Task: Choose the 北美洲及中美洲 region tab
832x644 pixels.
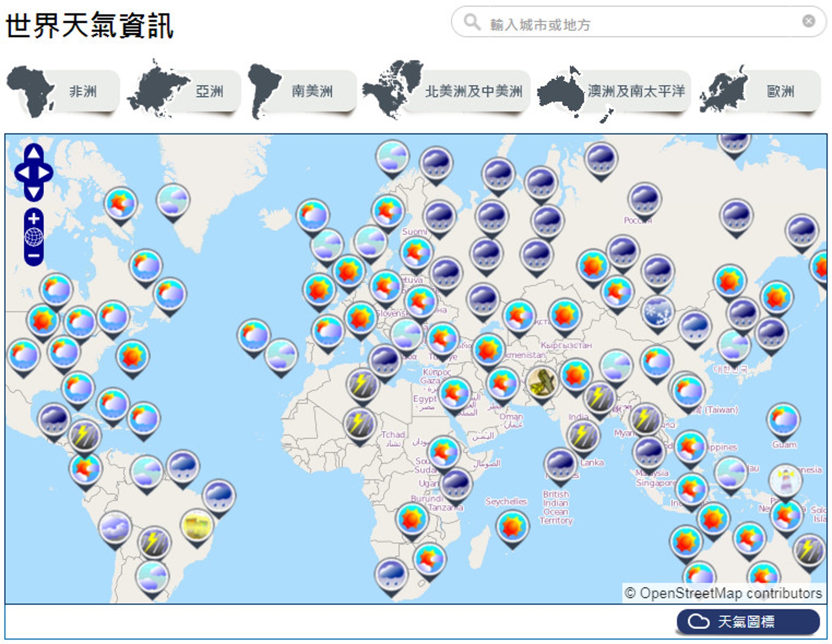Action: coord(473,91)
